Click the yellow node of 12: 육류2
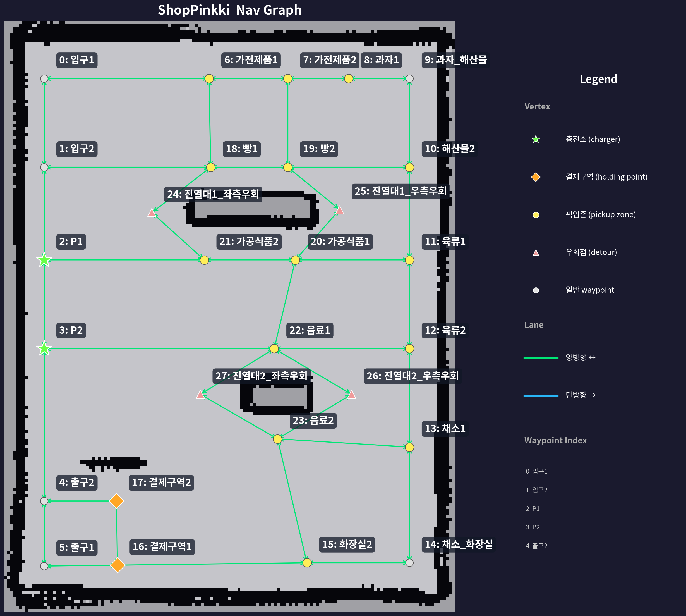 [x=410, y=348]
